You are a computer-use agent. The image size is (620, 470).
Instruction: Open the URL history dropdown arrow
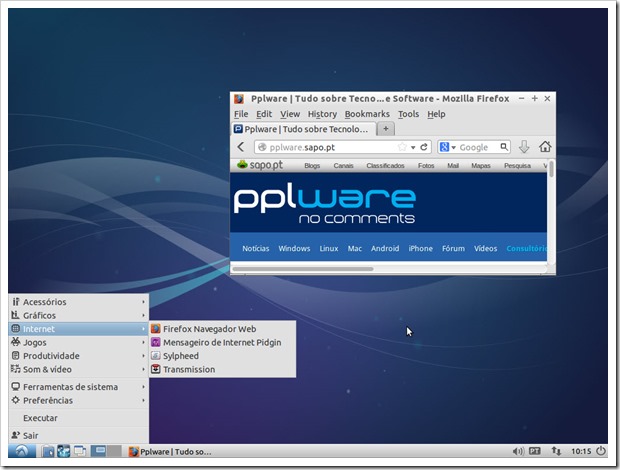click(413, 147)
